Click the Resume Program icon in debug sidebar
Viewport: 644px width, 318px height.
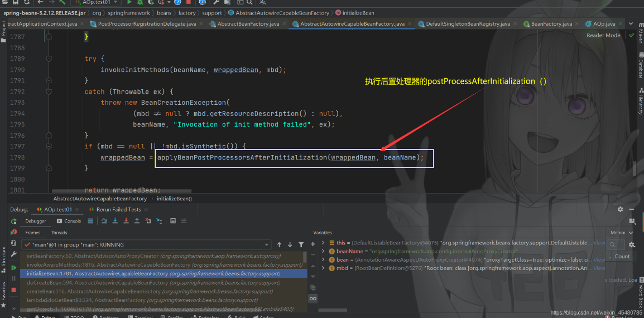(x=13, y=267)
